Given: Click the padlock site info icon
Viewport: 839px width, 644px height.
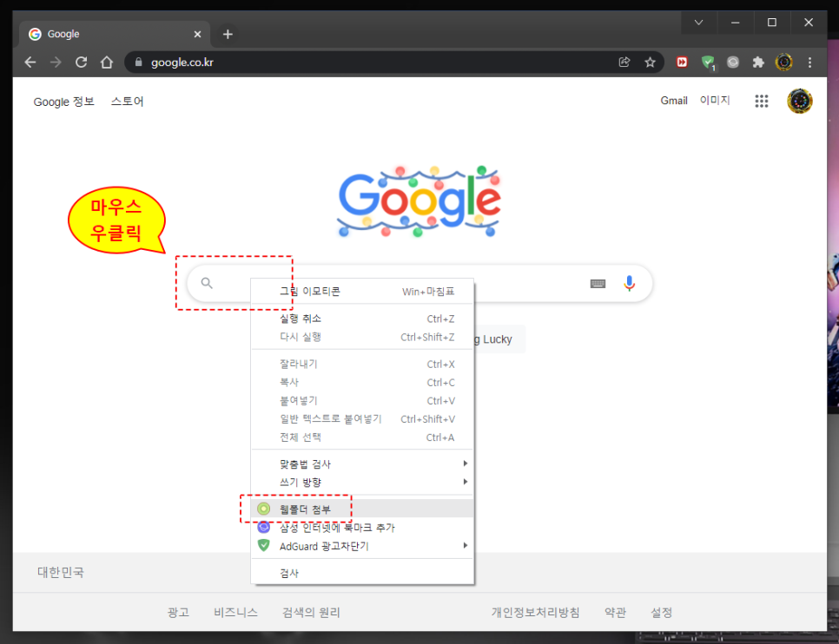Looking at the screenshot, I should [139, 62].
